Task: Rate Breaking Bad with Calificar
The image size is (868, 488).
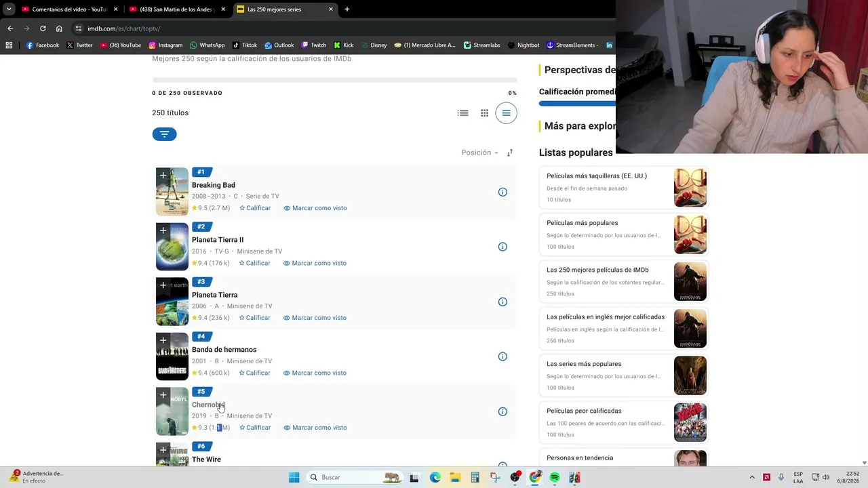Action: point(255,208)
